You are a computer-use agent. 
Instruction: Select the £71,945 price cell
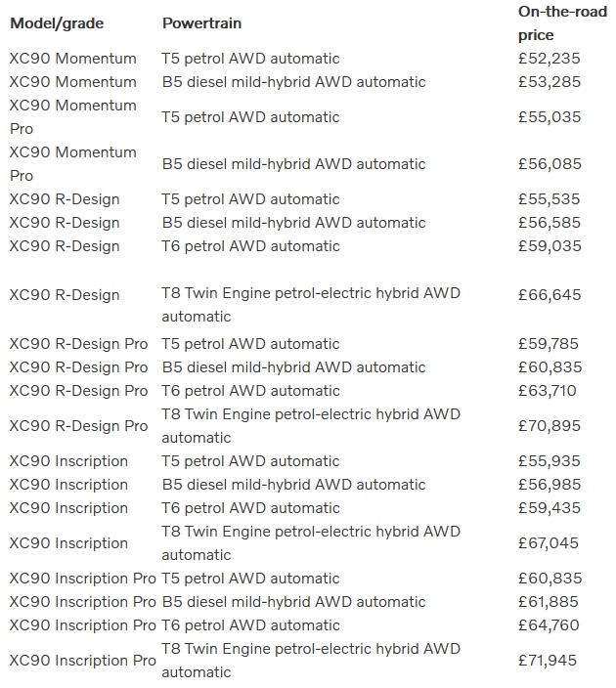(549, 661)
